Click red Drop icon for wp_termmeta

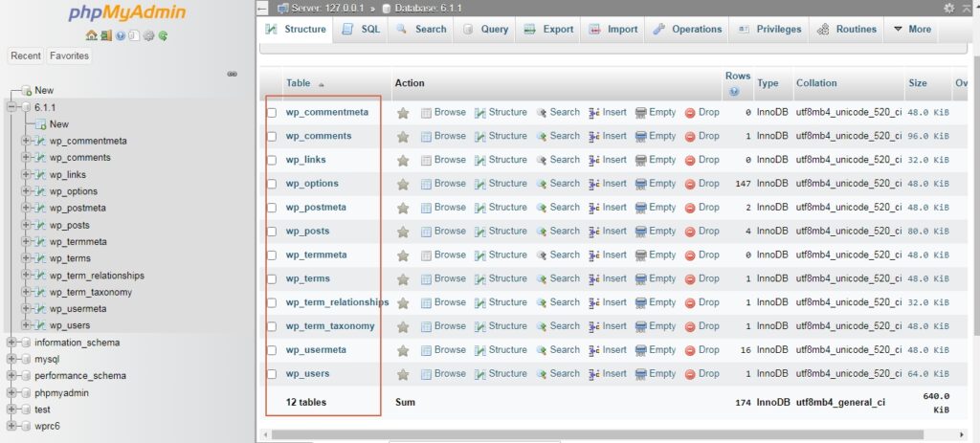pyautogui.click(x=690, y=255)
